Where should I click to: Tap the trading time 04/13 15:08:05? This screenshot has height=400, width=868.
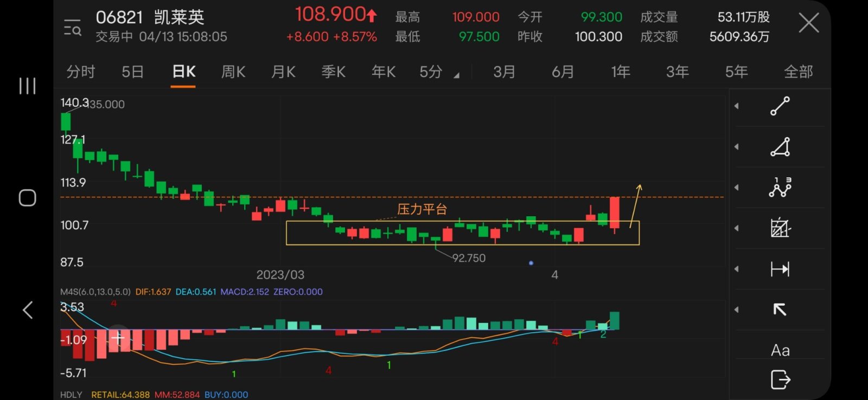coord(183,37)
